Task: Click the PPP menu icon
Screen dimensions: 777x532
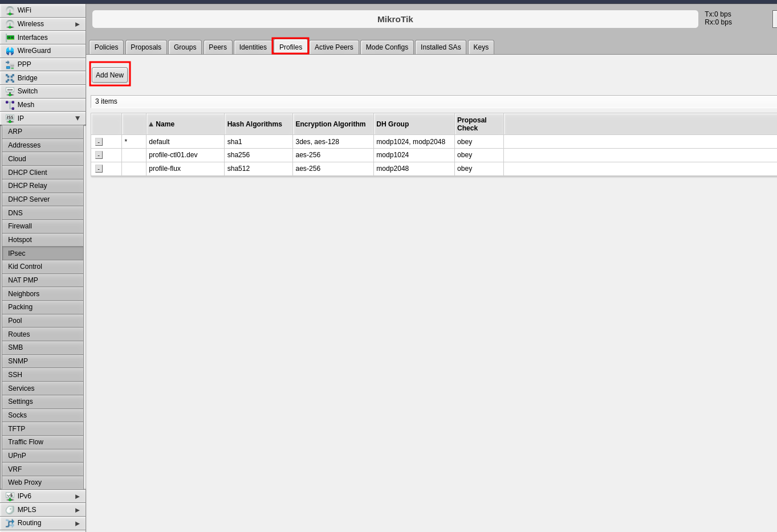Action: tap(10, 64)
